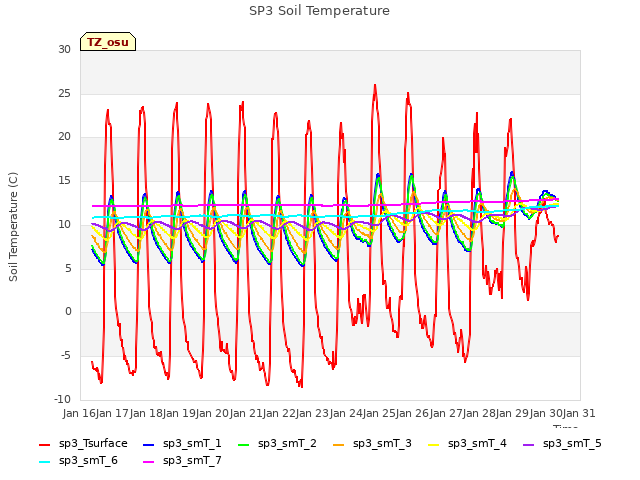Click the Jan 20 x-axis tick label
This screenshot has height=480, width=640.
(x=213, y=413)
